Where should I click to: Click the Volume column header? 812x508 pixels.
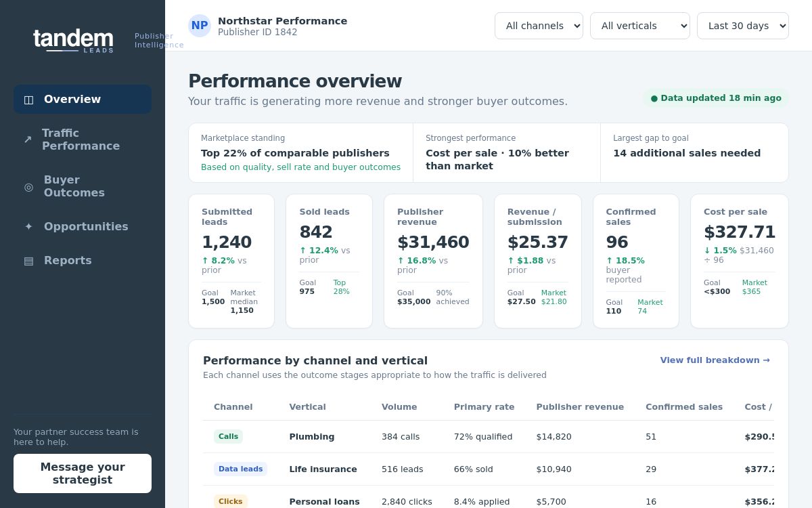399,407
